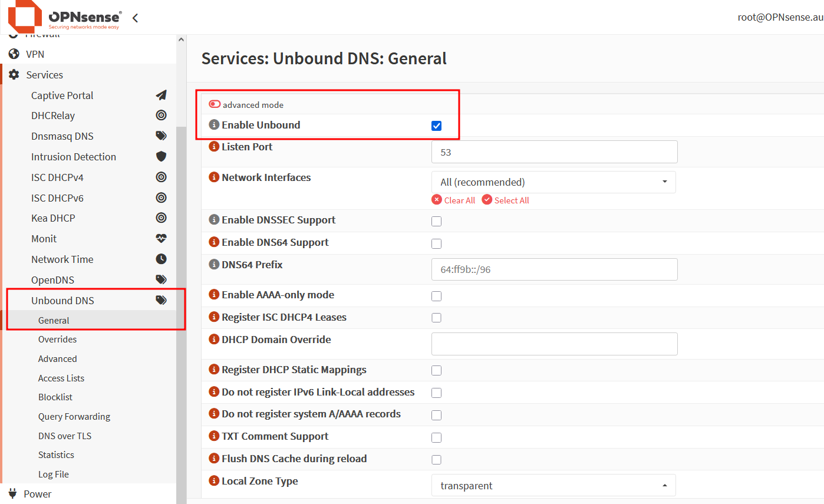Check TXT Comment Support checkbox
The image size is (824, 504).
tap(437, 438)
